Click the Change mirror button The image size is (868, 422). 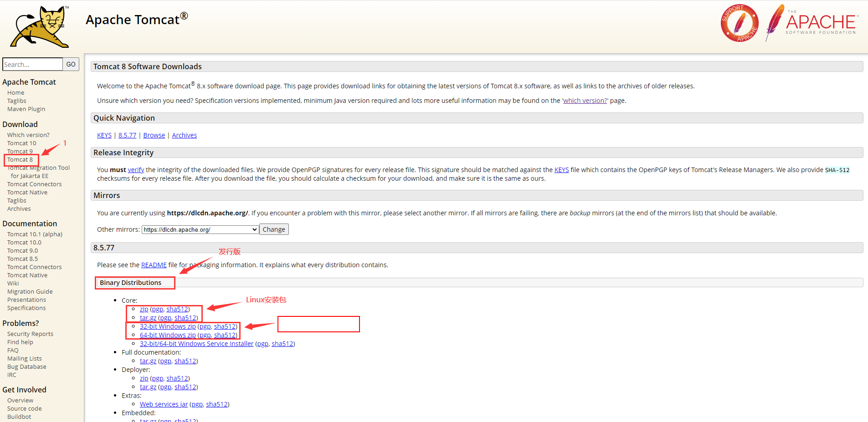(274, 229)
